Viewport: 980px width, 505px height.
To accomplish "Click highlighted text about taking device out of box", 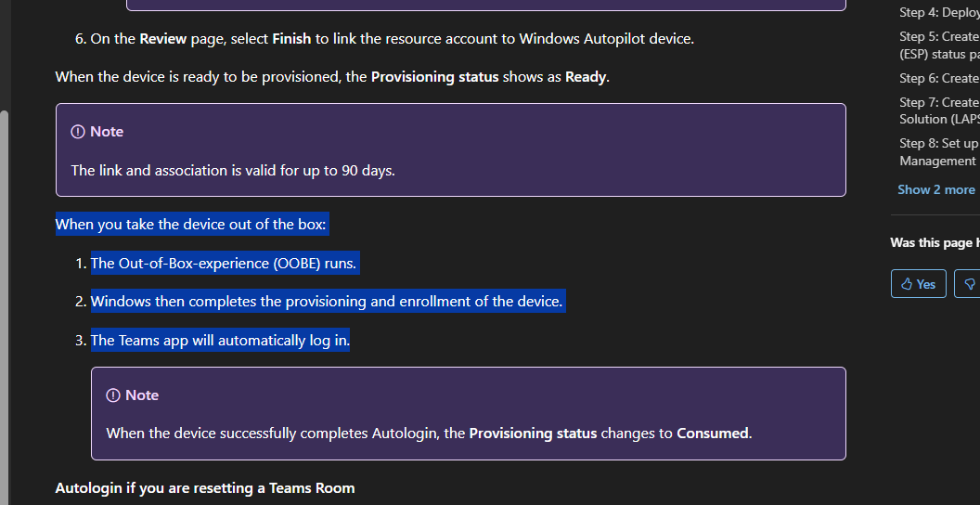I will click(191, 225).
